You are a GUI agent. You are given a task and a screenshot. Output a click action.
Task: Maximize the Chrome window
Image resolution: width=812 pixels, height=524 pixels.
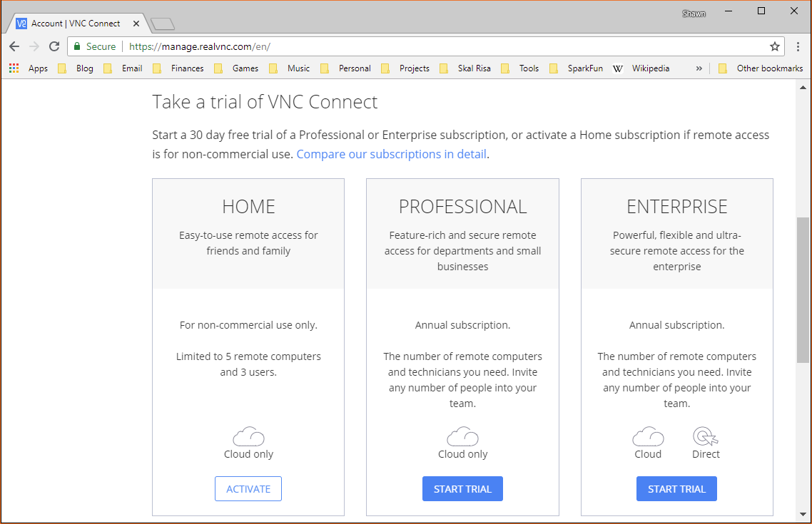tap(761, 11)
